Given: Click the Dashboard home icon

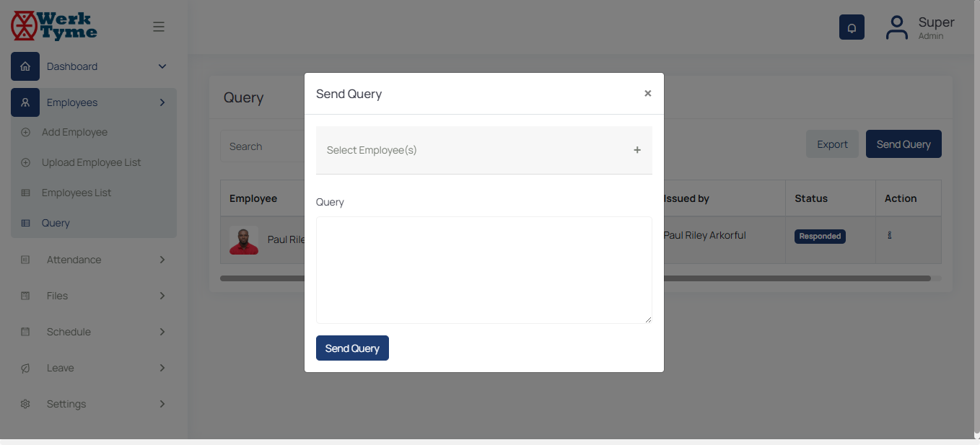Looking at the screenshot, I should coord(25,66).
